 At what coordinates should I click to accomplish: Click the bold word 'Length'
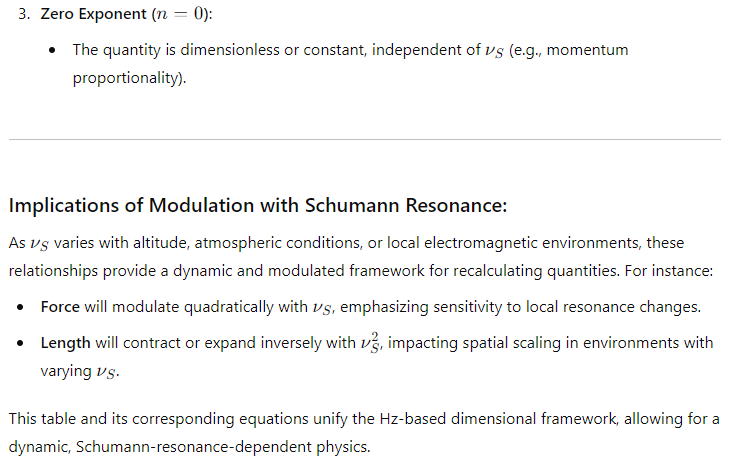tap(65, 342)
